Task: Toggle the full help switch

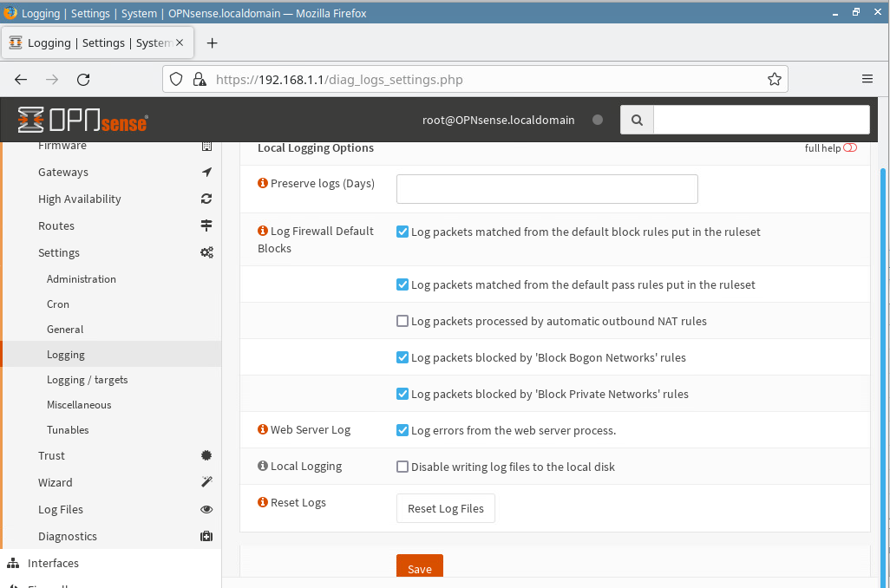Action: tap(849, 148)
